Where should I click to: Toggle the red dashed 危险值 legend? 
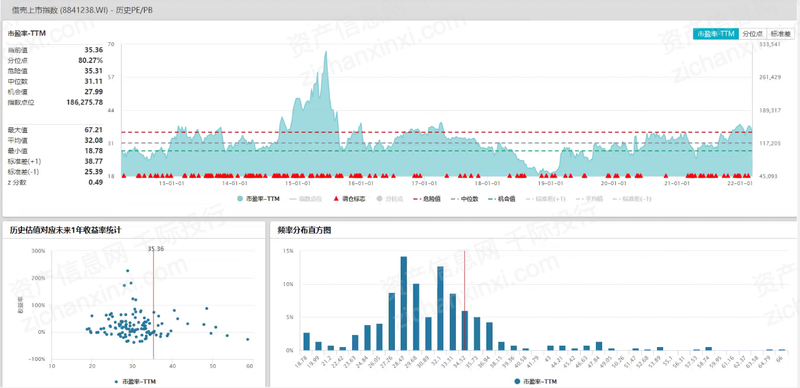tap(426, 199)
